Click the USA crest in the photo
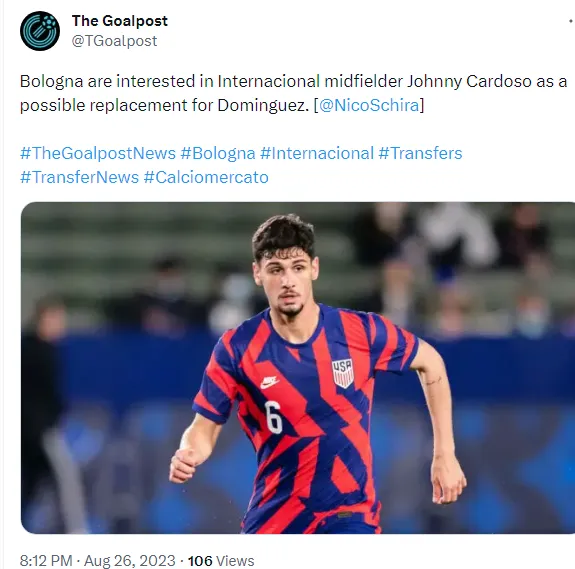Screen dimensions: 575x569 coord(343,373)
